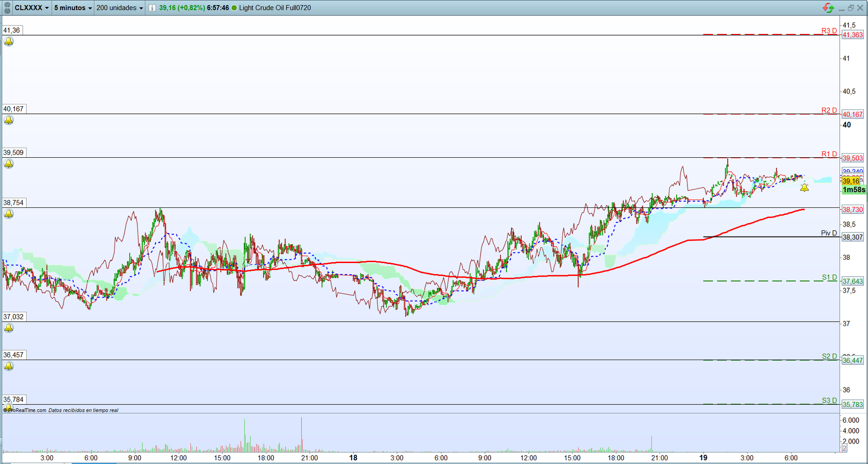
Task: Click the 35,784 horizontal line label
Action: point(13,400)
